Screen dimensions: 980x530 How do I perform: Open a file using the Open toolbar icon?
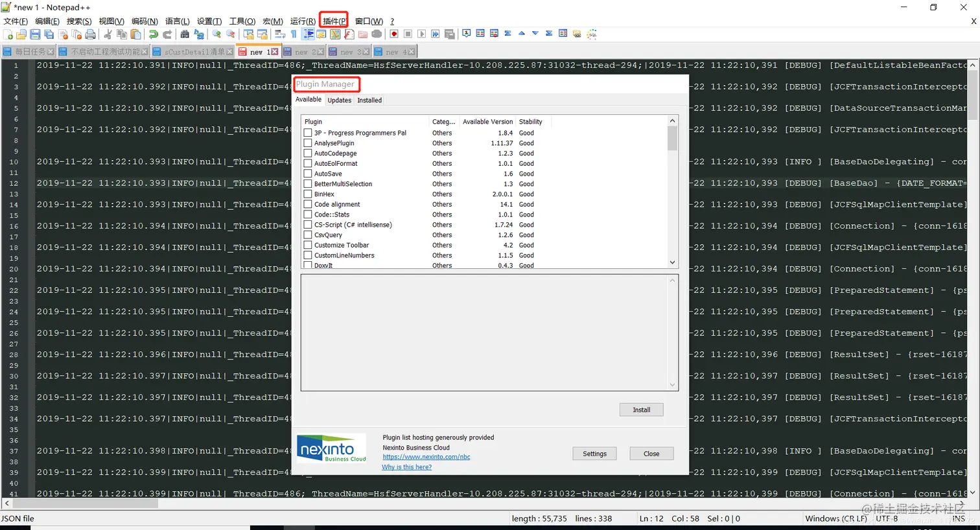coord(22,34)
